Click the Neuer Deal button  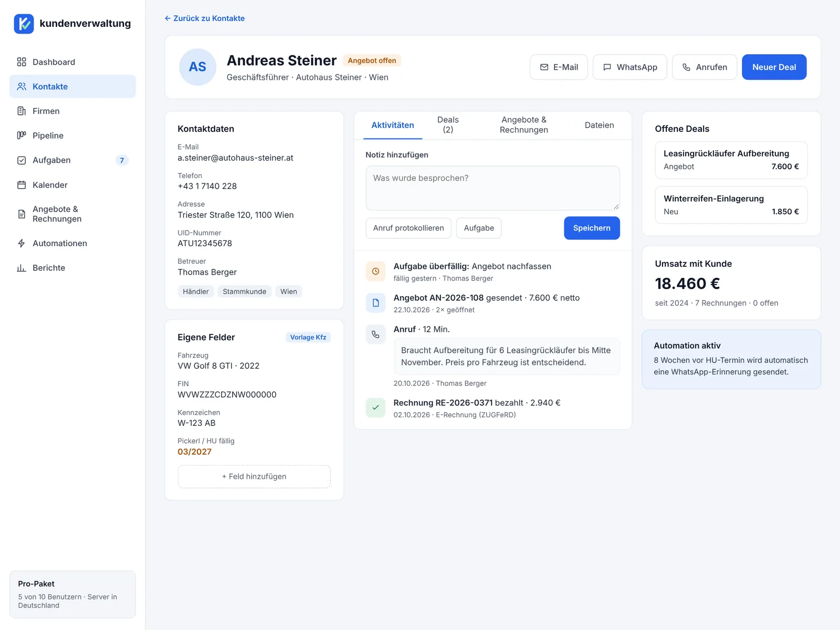click(x=774, y=67)
